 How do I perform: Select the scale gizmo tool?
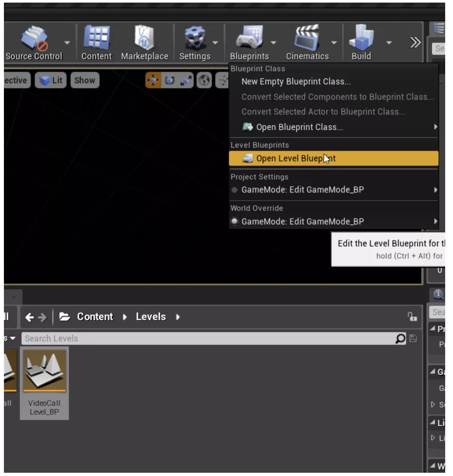pyautogui.click(x=186, y=80)
